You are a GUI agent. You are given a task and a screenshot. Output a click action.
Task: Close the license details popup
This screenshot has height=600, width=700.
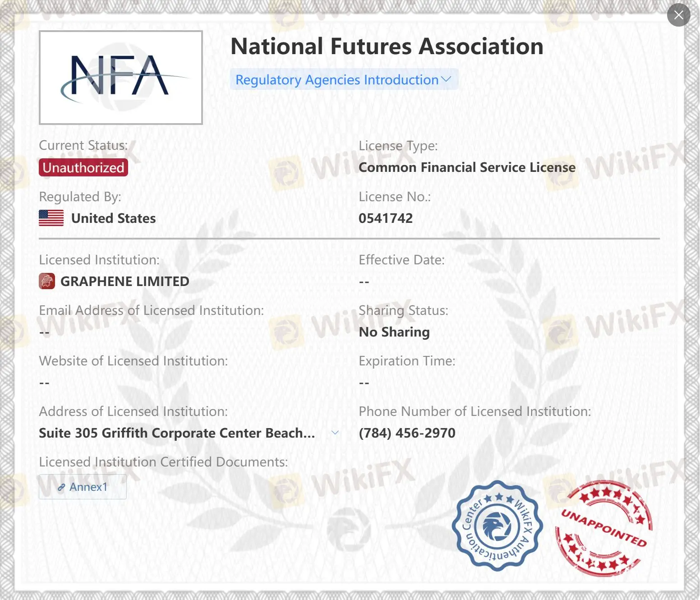[678, 15]
